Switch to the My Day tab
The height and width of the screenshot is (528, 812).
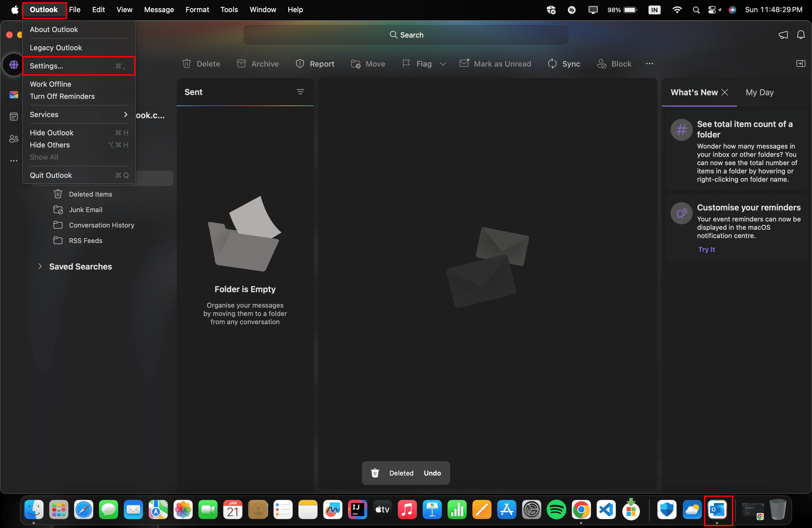tap(759, 93)
